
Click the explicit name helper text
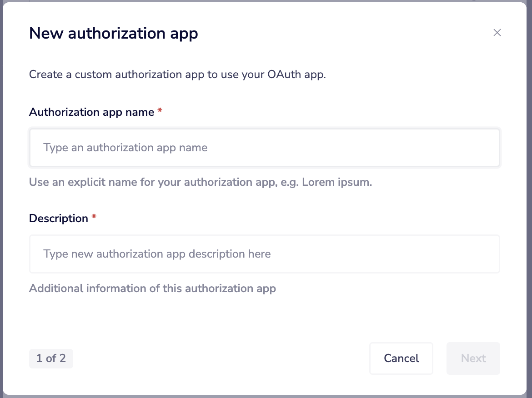[201, 182]
